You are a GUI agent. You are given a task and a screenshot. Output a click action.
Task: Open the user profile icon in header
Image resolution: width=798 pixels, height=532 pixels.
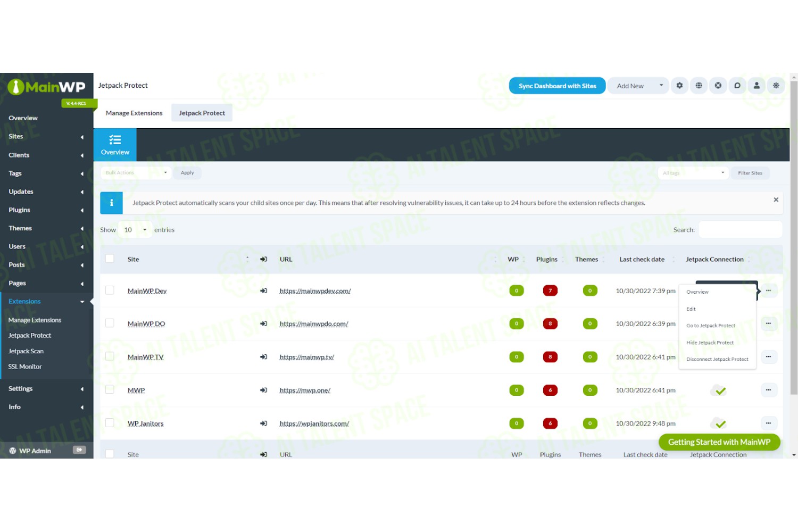pyautogui.click(x=757, y=86)
